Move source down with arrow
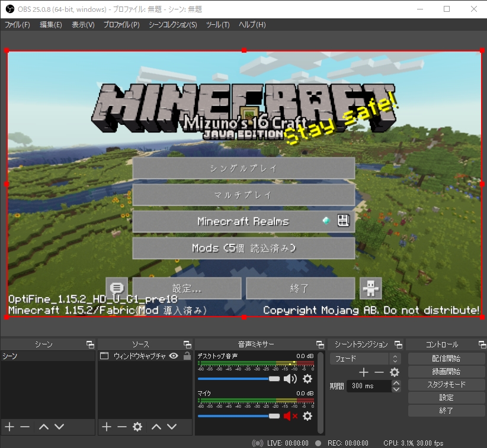487x448 pixels. pyautogui.click(x=172, y=427)
